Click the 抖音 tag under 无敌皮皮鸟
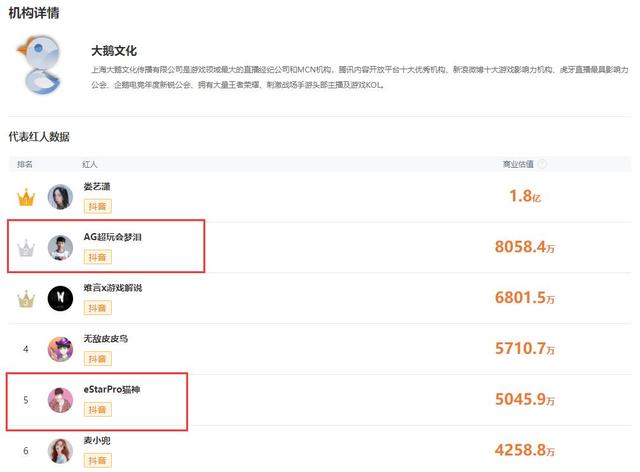Screen dimensions: 640x472 click(x=97, y=359)
